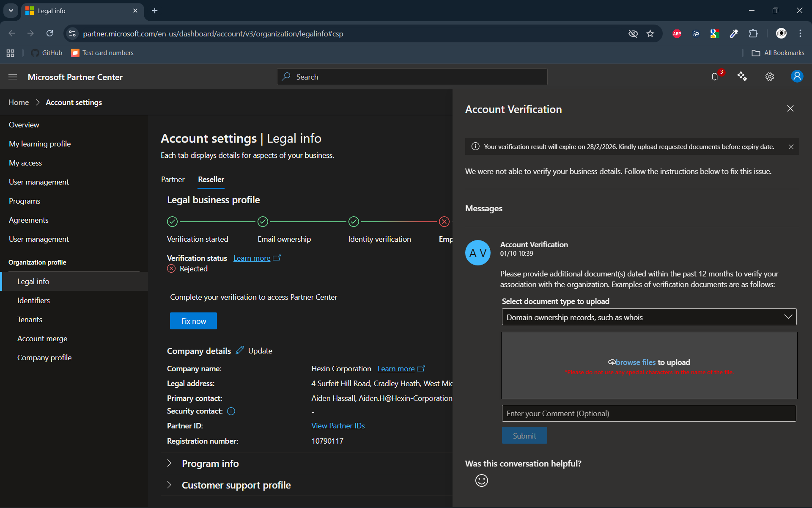
Task: Bookmark this page with star icon
Action: coord(650,34)
